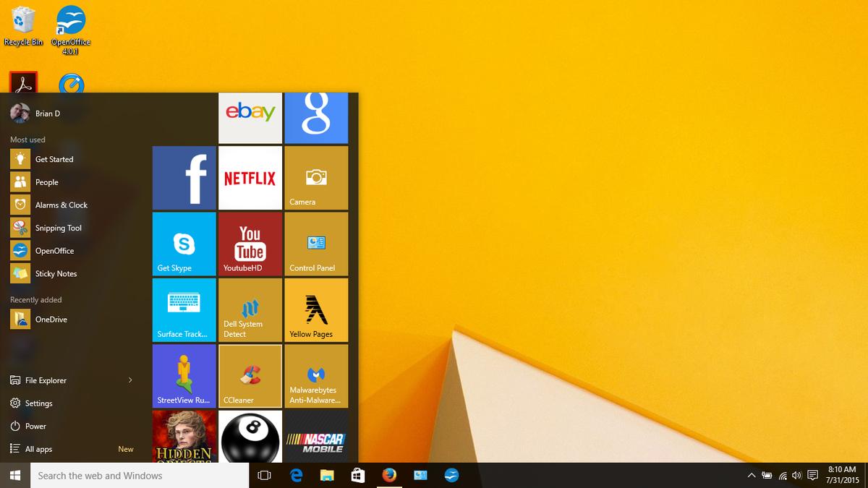Launch the Yellow Pages tile
The image size is (868, 488).
pyautogui.click(x=316, y=310)
